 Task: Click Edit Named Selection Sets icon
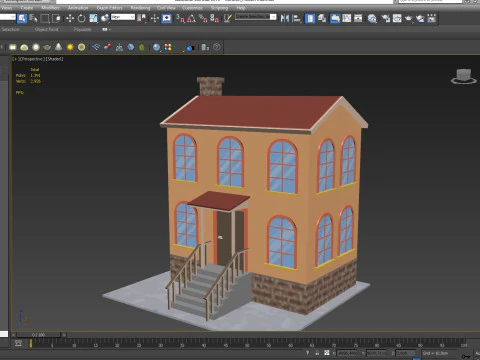(228, 18)
